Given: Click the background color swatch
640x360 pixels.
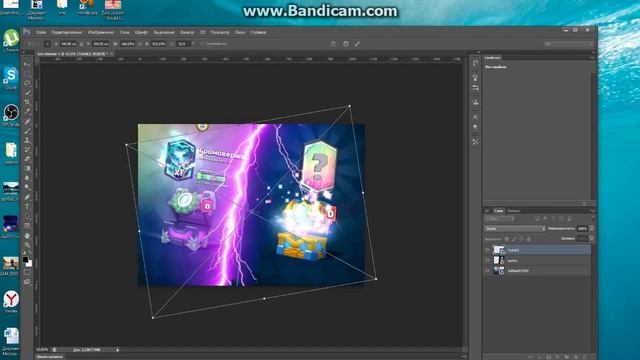Looking at the screenshot, I should pos(29,264).
